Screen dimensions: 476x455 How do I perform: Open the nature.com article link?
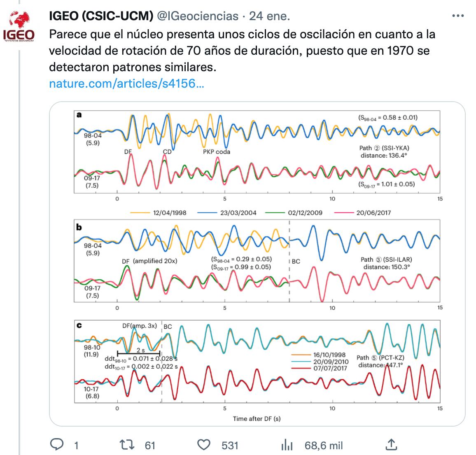[x=126, y=84]
